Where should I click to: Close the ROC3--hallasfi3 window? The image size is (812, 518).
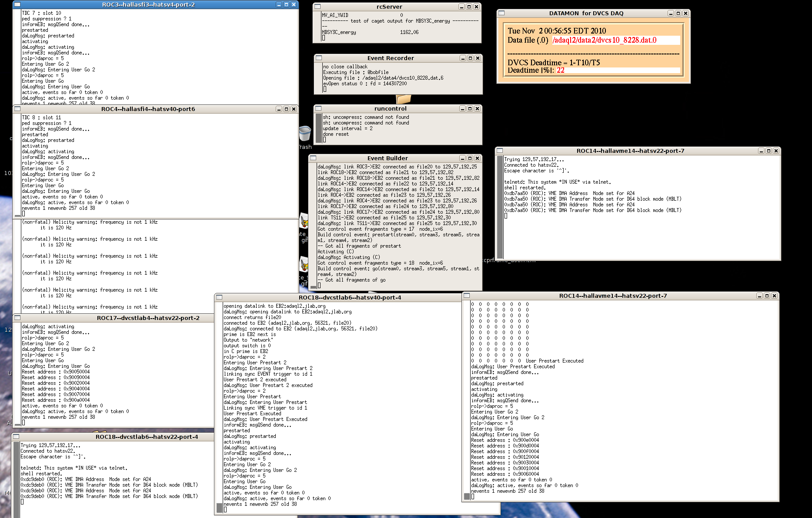coord(294,4)
